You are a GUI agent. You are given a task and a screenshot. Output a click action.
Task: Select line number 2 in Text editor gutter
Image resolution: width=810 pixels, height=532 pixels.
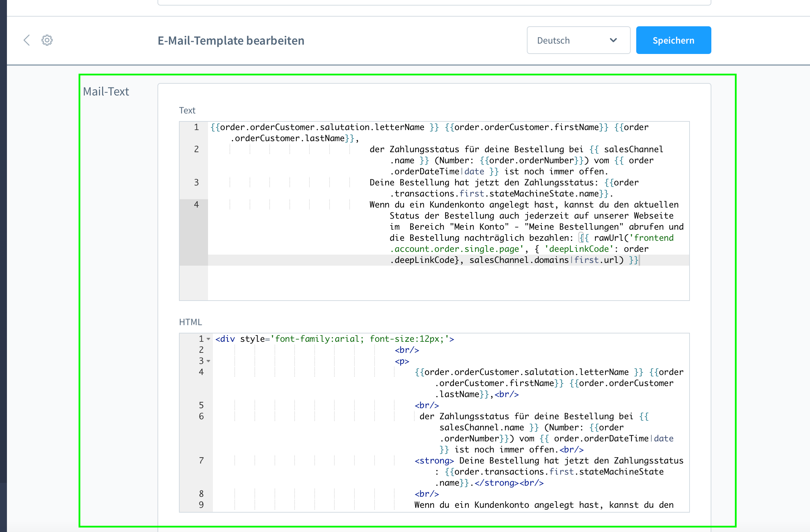click(x=196, y=149)
